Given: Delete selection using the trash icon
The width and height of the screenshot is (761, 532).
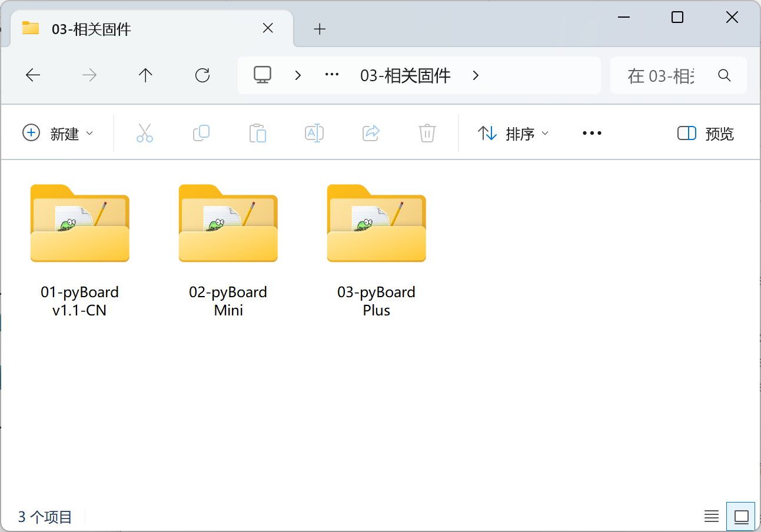Looking at the screenshot, I should pyautogui.click(x=427, y=133).
